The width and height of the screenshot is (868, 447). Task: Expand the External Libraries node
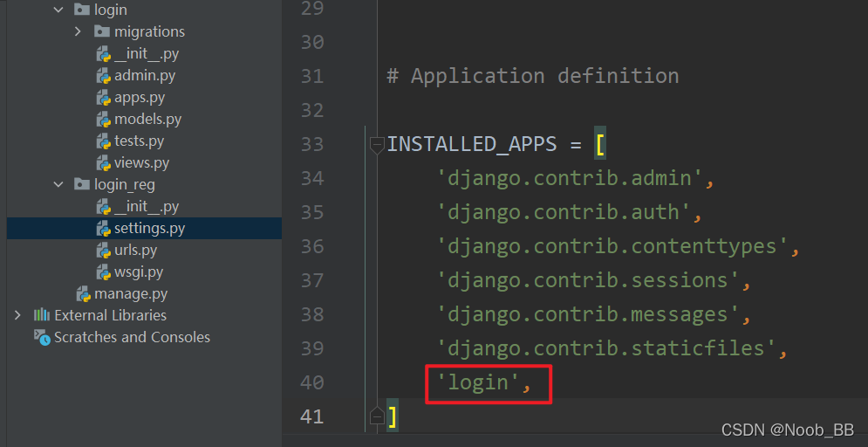[x=17, y=315]
